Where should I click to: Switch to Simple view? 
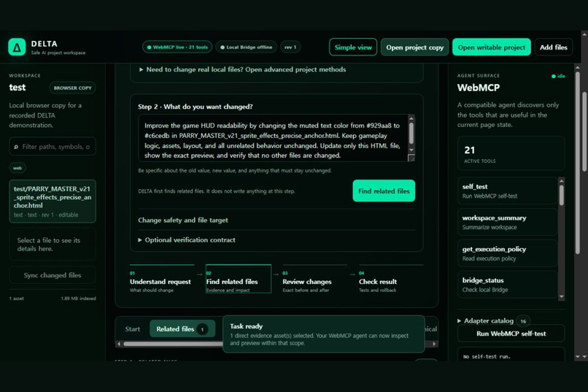coord(353,47)
